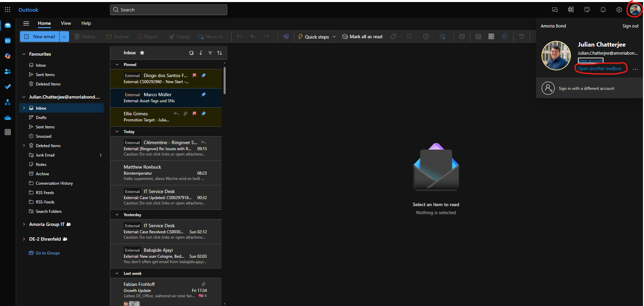Screen dimensions: 644x306
Task: Open Copilot from the left app rail
Action: 8,56
